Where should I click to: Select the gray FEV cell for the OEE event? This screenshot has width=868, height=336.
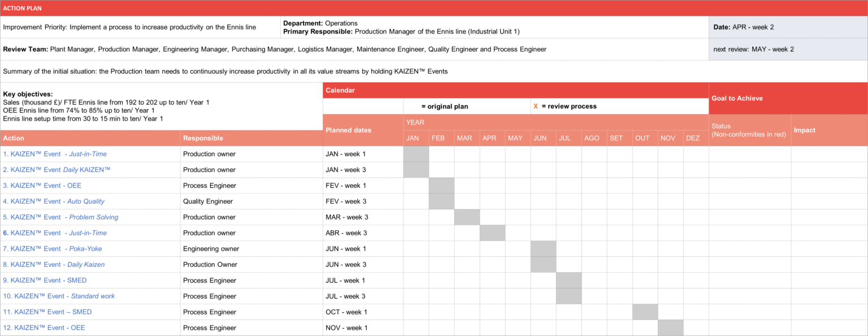click(441, 186)
